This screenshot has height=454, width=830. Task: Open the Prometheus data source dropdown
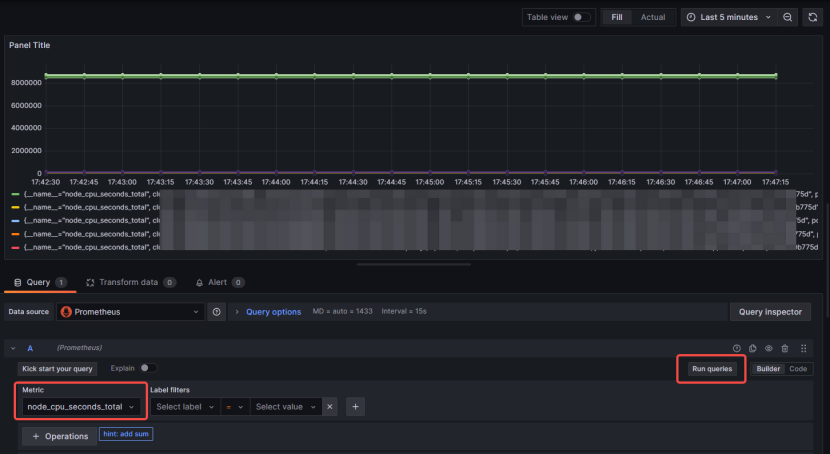click(x=130, y=312)
